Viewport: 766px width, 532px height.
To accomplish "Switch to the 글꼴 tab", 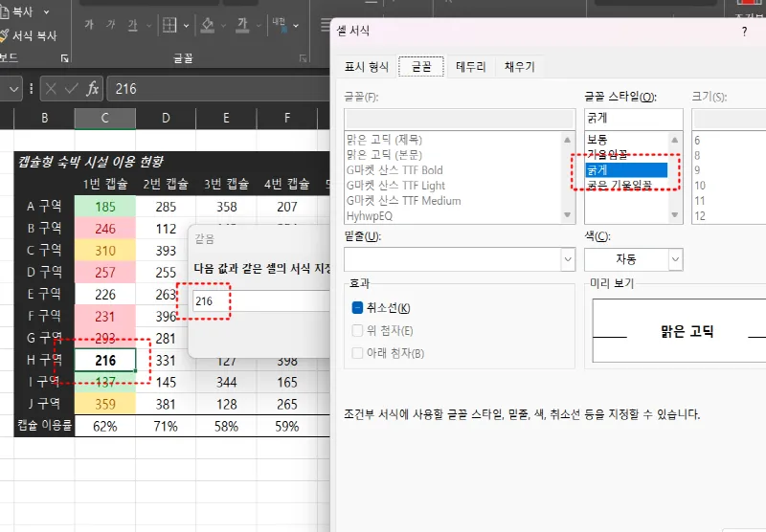I will 421,66.
